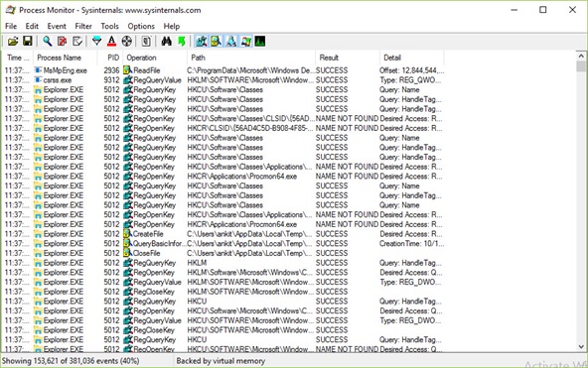Click the scrollbar up arrow
The width and height of the screenshot is (588, 368).
pos(581,57)
